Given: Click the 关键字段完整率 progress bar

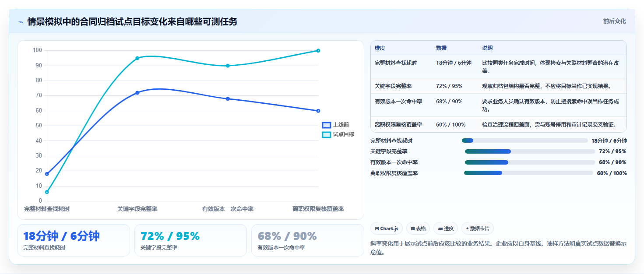Looking at the screenshot, I should [530, 151].
